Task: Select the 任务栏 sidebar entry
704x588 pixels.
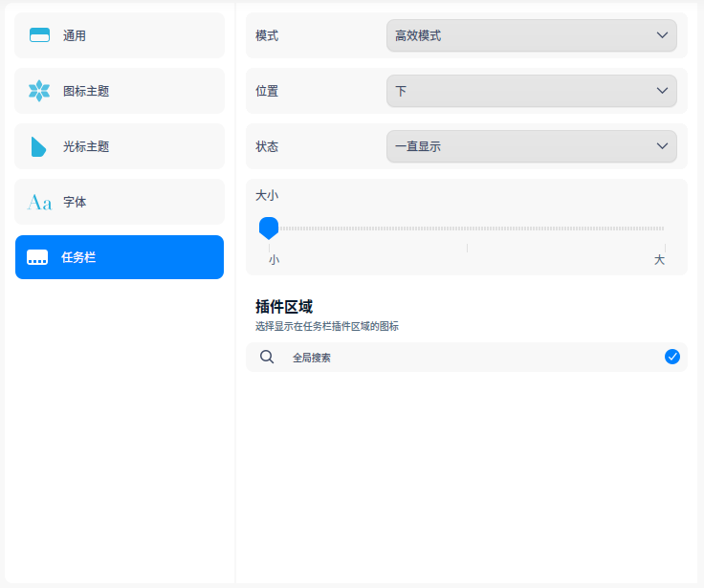Action: point(120,257)
